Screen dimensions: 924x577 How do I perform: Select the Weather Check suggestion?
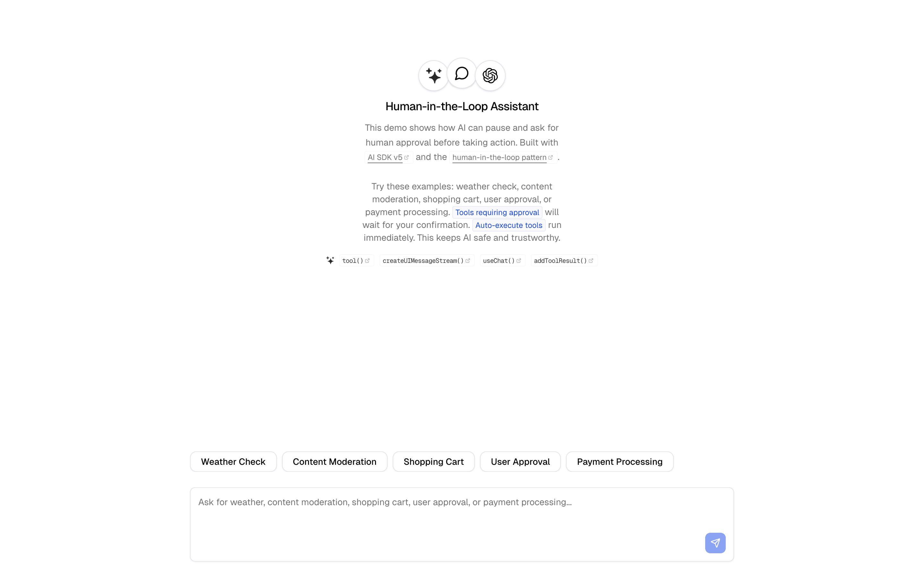click(x=233, y=462)
